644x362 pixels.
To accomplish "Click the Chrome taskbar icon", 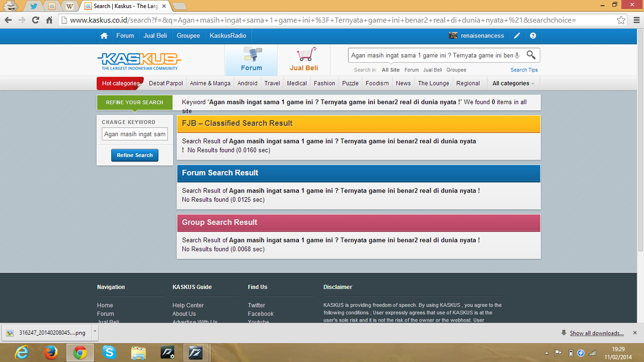I will (79, 352).
